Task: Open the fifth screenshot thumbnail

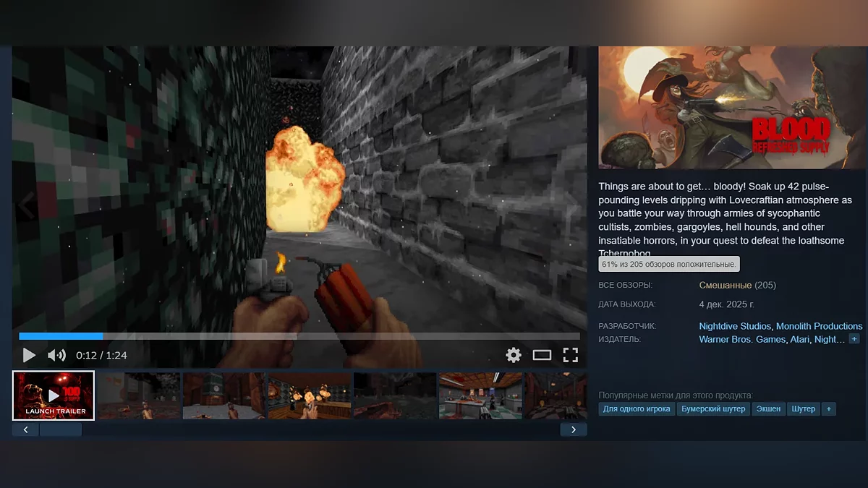Action: click(x=395, y=395)
